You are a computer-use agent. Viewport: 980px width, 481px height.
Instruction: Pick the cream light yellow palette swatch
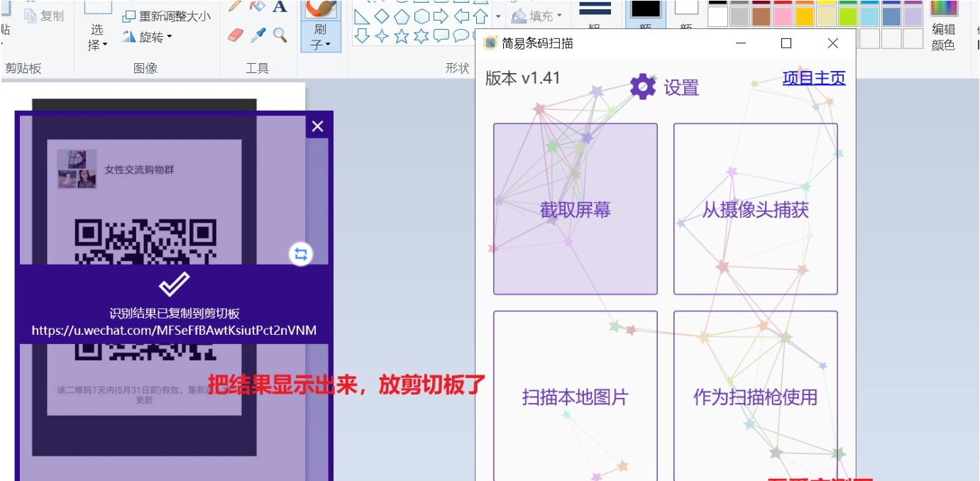827,16
